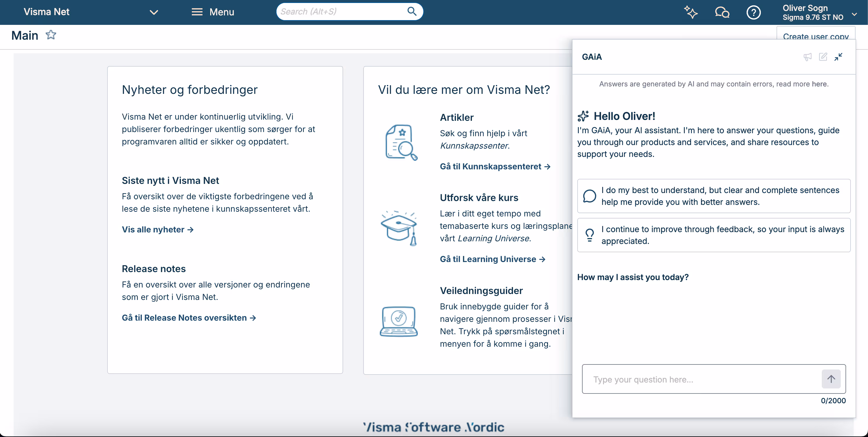Open Gå til Release Notes oversikten link
This screenshot has height=437, width=868.
pyautogui.click(x=189, y=318)
